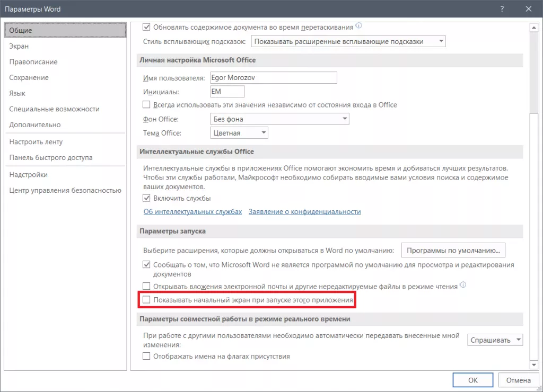Click Параметры запуска section heading
Image resolution: width=543 pixels, height=392 pixels.
(x=172, y=231)
